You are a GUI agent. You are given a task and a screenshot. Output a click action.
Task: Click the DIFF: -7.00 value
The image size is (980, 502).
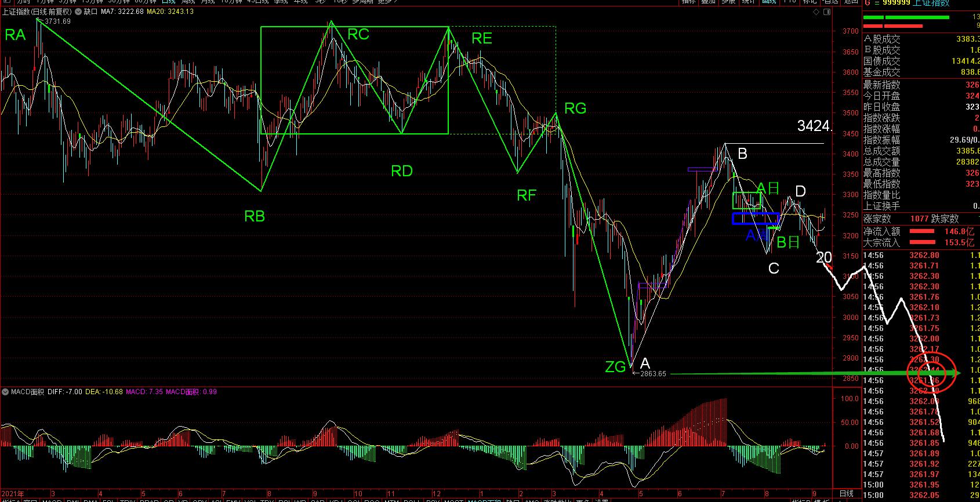coord(65,392)
